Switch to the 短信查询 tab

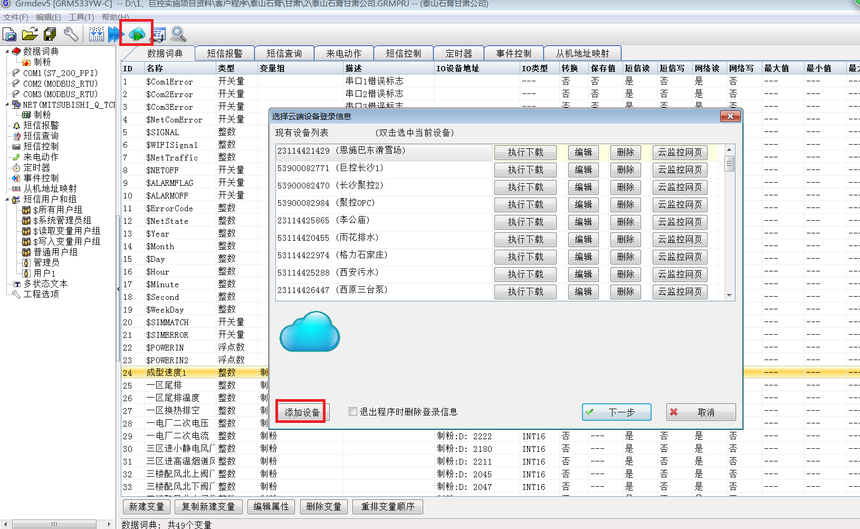[x=284, y=53]
